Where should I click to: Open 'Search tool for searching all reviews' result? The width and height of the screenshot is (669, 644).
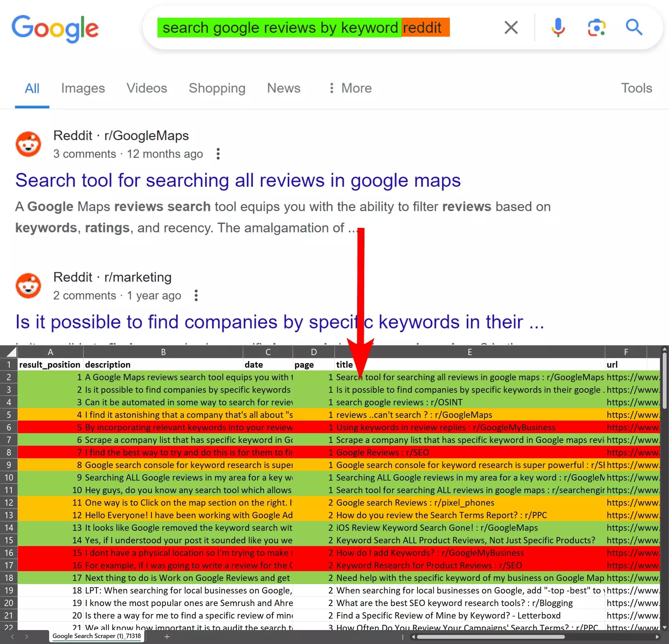[x=238, y=181]
